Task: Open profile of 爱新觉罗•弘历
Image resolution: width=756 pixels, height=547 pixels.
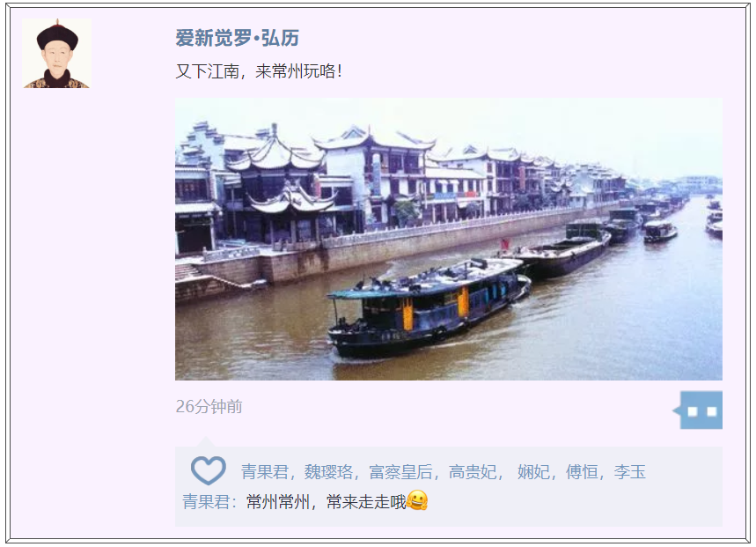Action: tap(238, 38)
